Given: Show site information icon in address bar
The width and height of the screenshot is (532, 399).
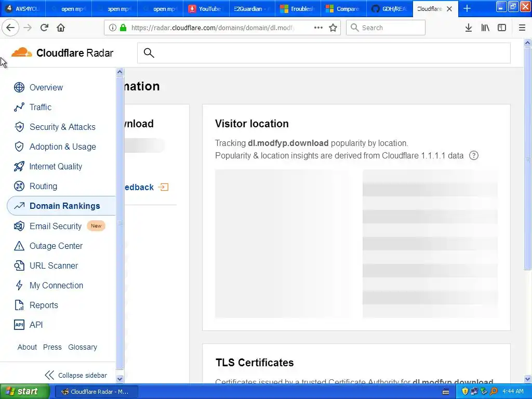Looking at the screenshot, I should point(112,28).
